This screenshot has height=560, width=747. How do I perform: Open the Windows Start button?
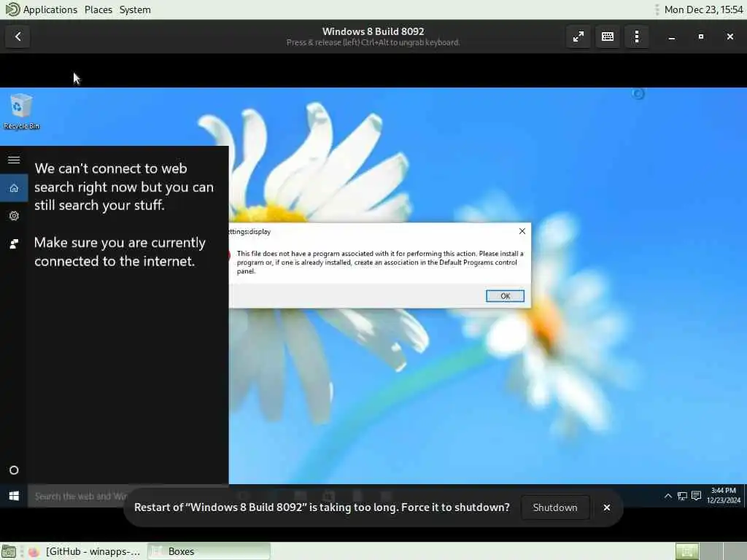pos(14,496)
